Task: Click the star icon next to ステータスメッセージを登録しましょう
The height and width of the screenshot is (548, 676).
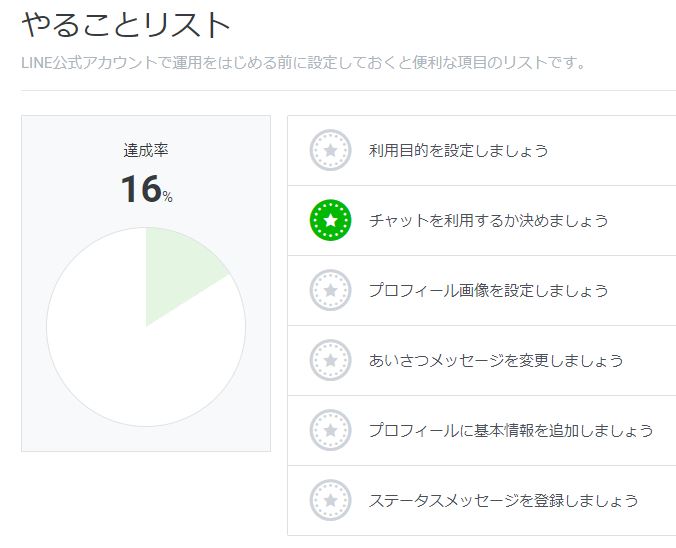Action: click(330, 500)
